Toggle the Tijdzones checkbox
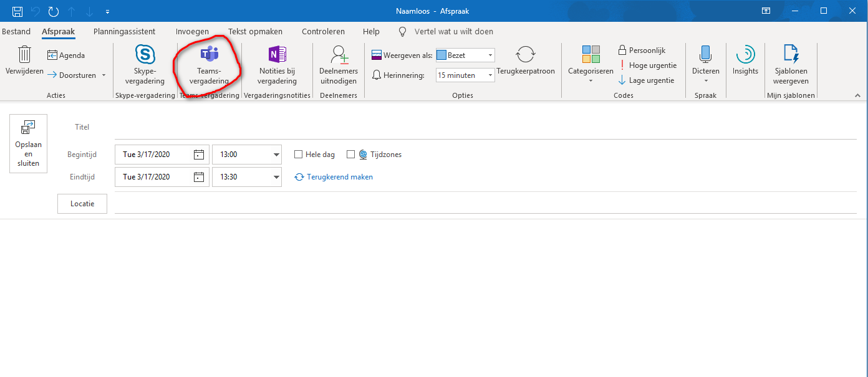 click(x=350, y=155)
